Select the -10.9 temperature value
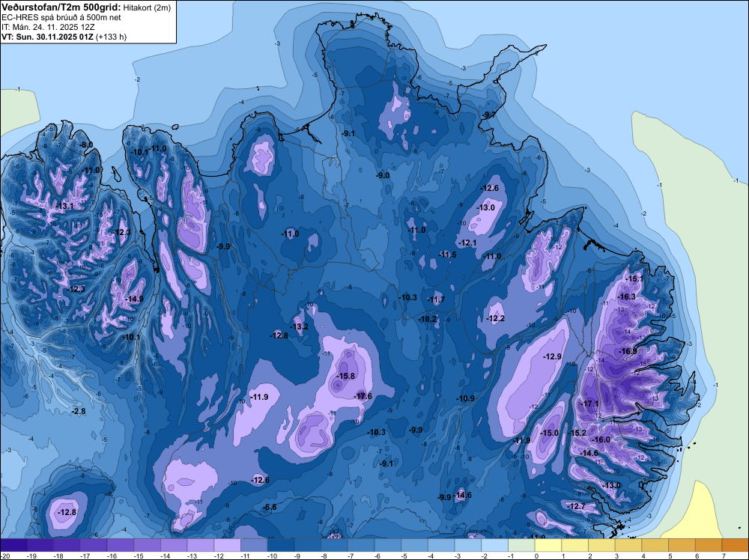Viewport: 749px width, 560px height. coord(466,398)
